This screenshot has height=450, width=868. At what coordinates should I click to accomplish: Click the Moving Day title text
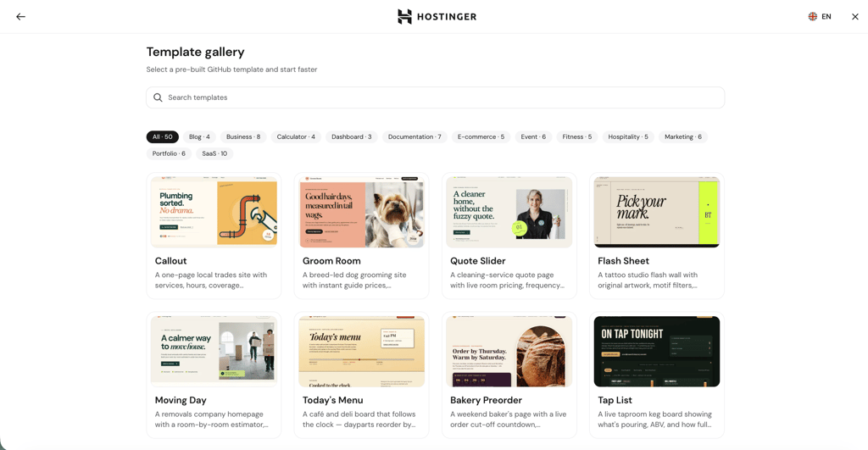181,400
